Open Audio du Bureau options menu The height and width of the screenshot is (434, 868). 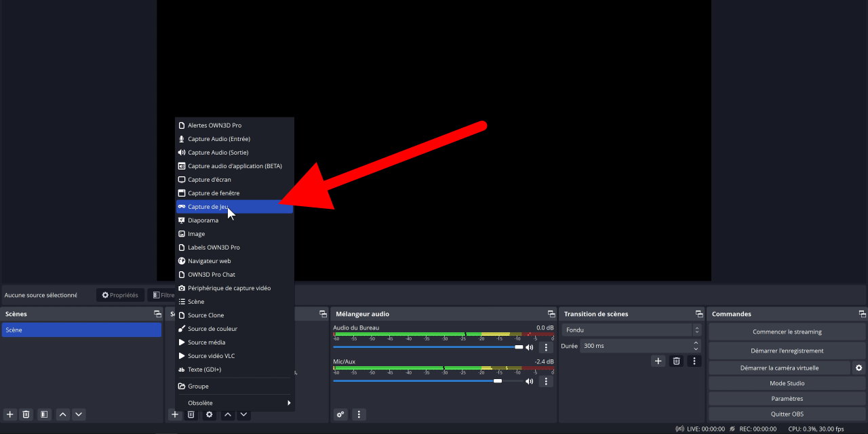pyautogui.click(x=546, y=347)
